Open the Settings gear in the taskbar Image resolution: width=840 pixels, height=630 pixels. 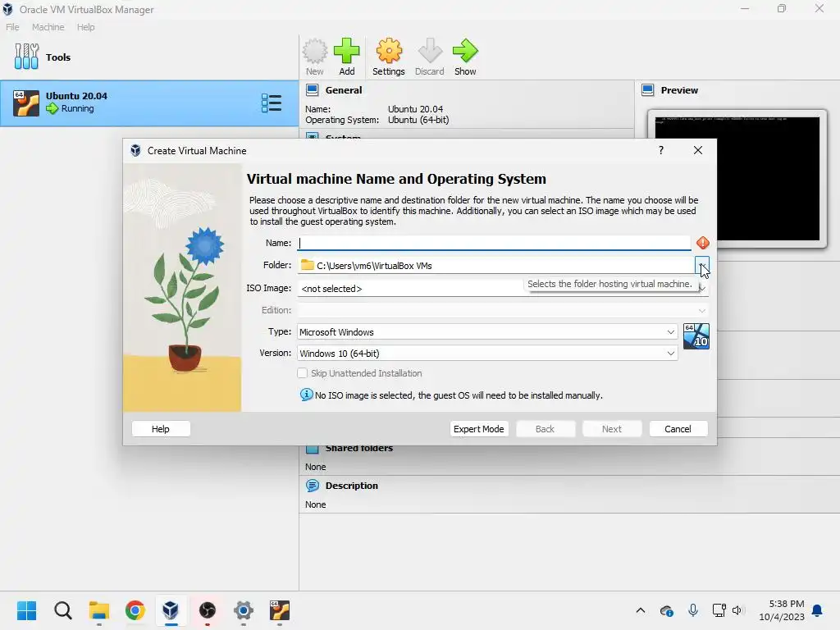point(243,610)
